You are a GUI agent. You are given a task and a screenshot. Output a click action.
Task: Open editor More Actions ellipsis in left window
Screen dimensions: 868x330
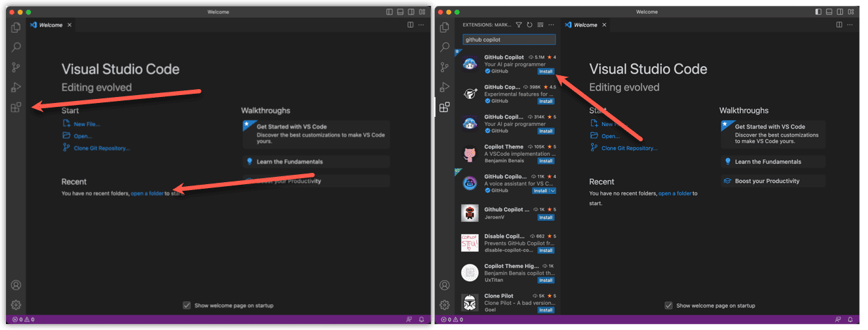point(421,25)
